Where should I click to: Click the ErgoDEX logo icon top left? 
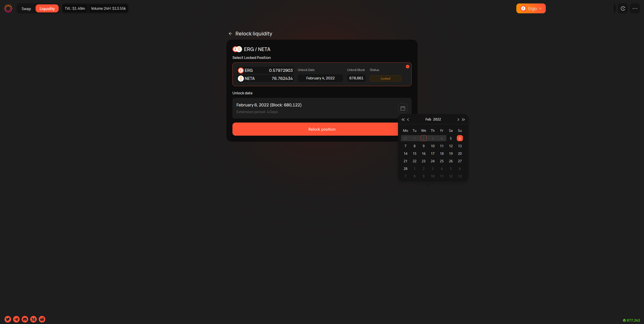pyautogui.click(x=8, y=8)
